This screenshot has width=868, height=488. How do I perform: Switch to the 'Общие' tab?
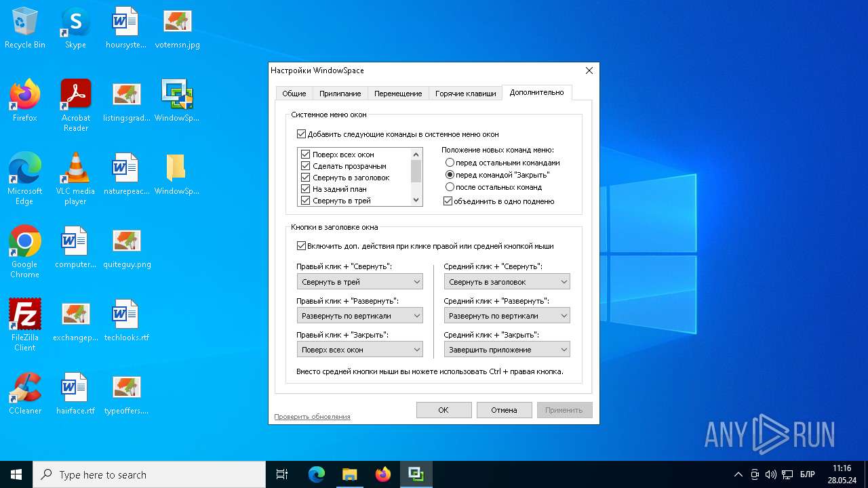294,94
